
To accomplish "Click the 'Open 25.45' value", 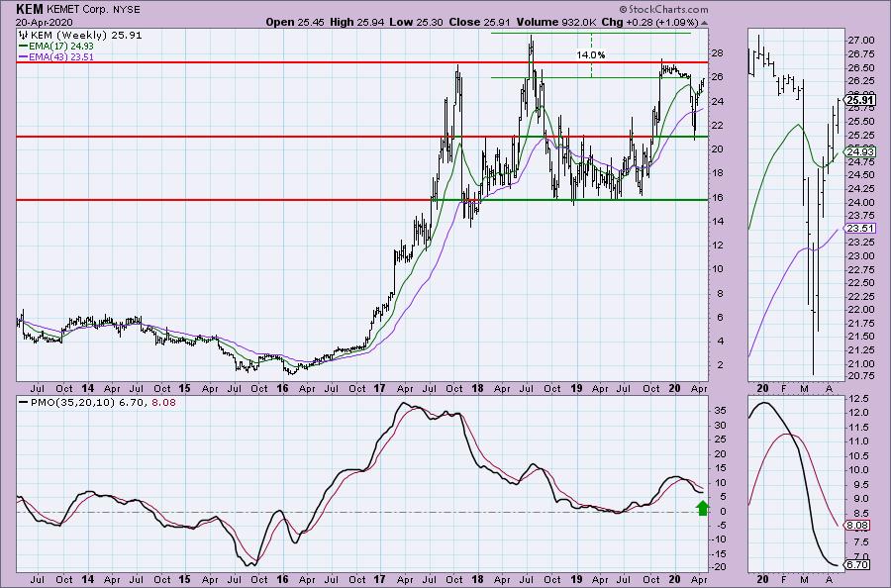I will [x=295, y=23].
